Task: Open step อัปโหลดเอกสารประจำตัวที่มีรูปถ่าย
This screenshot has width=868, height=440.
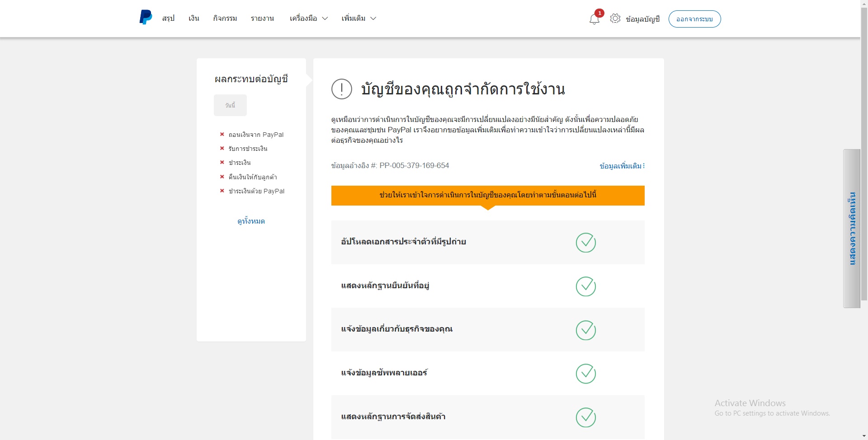Action: (x=488, y=242)
